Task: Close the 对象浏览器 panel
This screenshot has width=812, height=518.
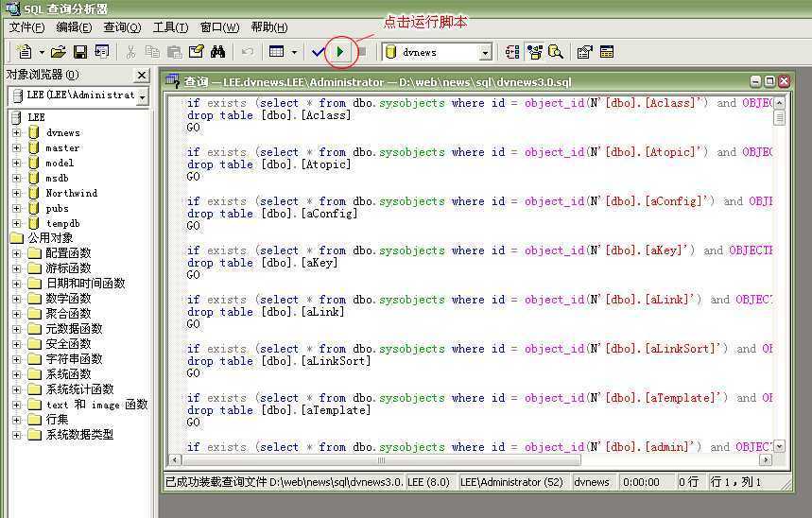Action: pos(142,75)
